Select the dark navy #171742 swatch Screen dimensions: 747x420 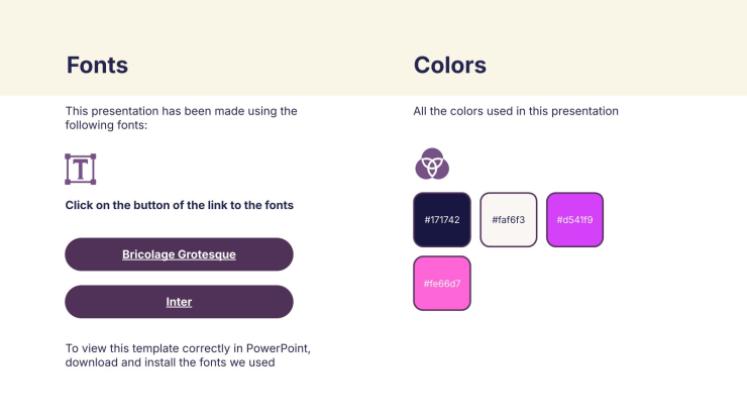click(442, 220)
